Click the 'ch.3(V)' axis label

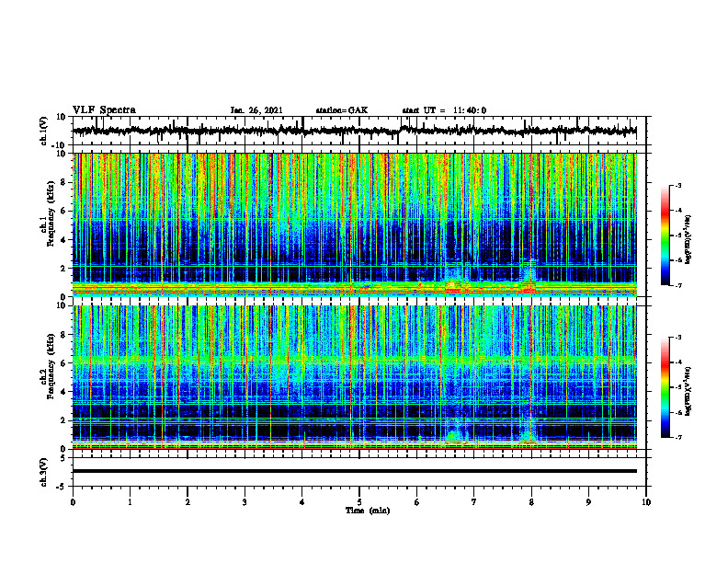click(44, 472)
